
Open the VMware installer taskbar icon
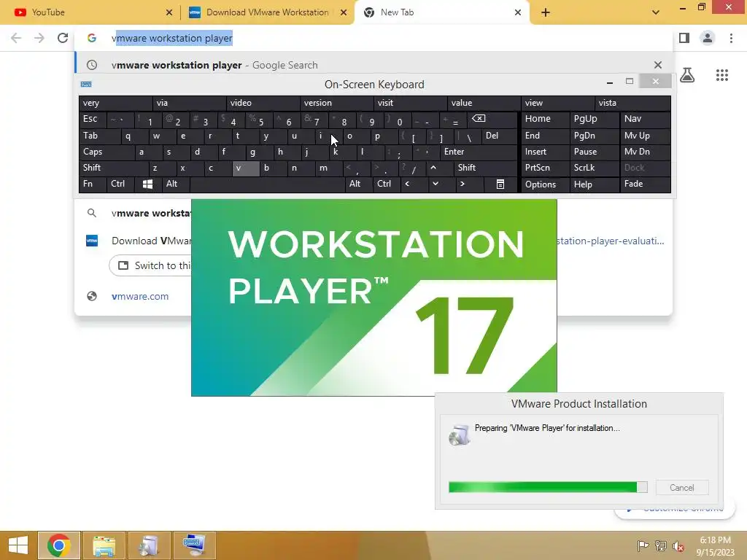[x=149, y=545]
